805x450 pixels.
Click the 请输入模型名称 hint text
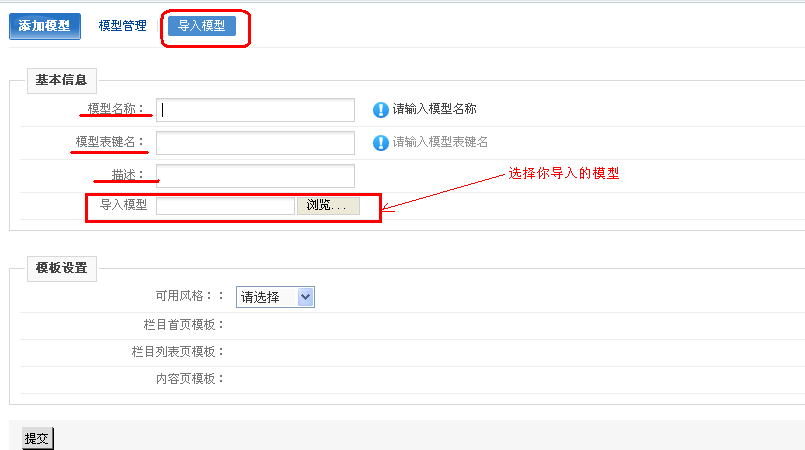click(x=434, y=109)
